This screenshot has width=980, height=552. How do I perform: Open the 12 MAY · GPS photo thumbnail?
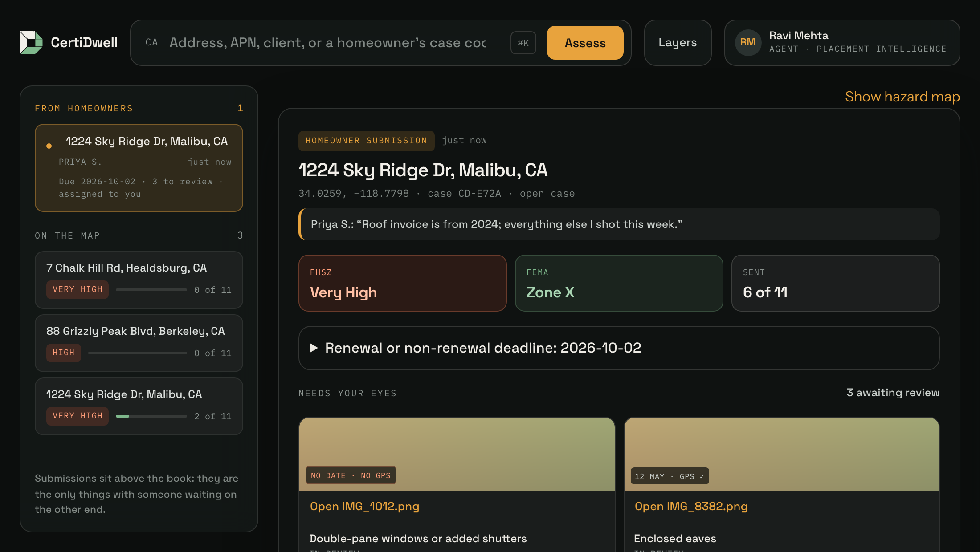782,454
